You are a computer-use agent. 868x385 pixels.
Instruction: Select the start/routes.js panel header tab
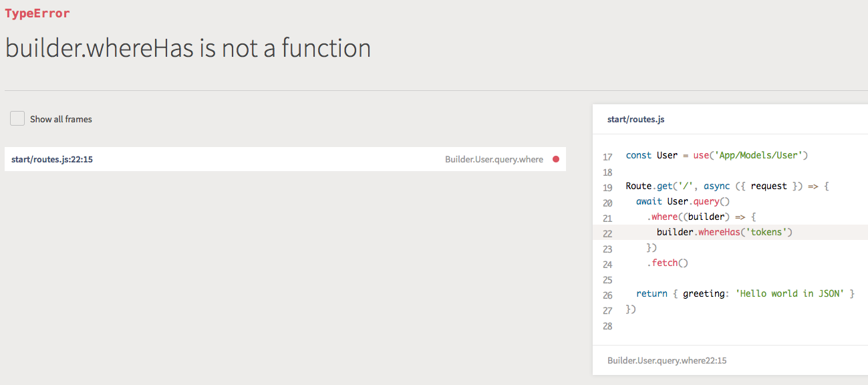pyautogui.click(x=635, y=119)
